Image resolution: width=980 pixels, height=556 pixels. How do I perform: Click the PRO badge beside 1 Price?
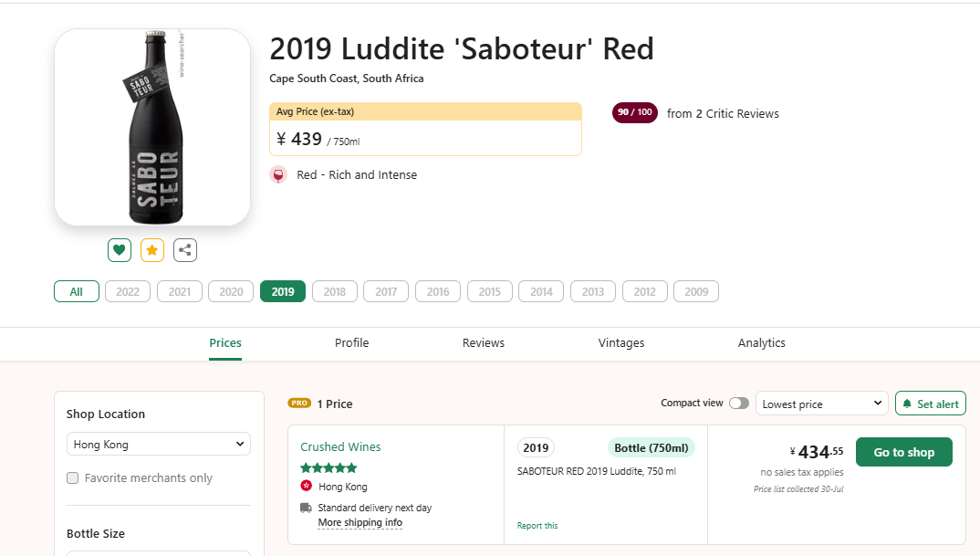[299, 403]
